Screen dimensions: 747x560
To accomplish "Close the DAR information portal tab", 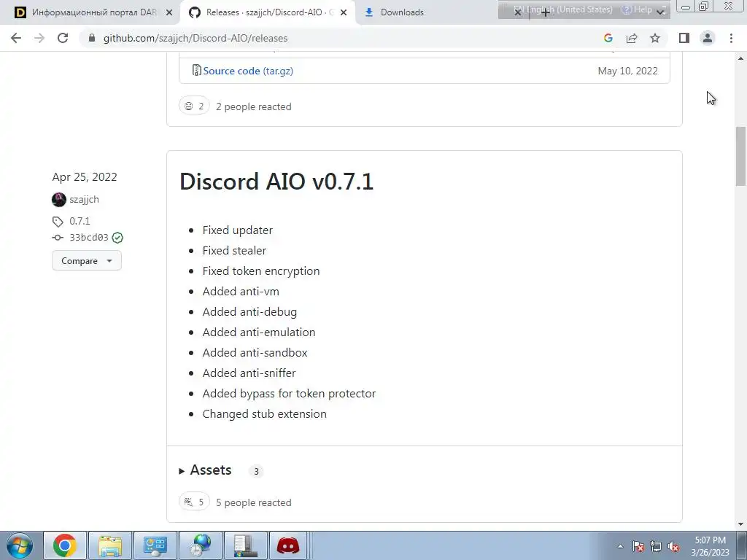I will [x=169, y=12].
